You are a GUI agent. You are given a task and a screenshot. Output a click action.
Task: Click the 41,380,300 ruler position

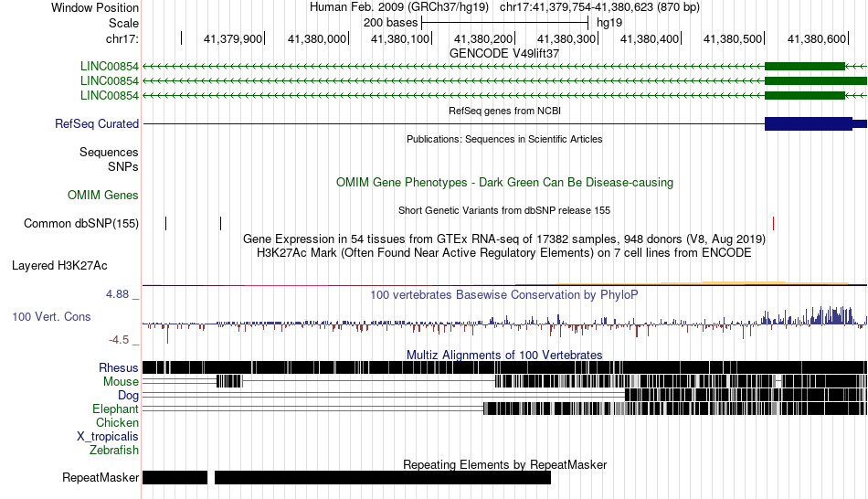(x=567, y=38)
